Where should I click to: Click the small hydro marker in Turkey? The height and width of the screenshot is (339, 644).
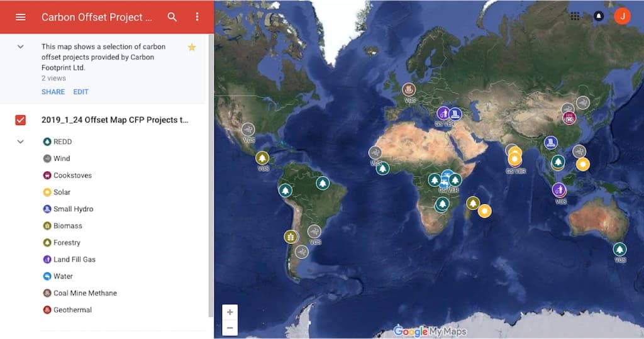pos(455,113)
